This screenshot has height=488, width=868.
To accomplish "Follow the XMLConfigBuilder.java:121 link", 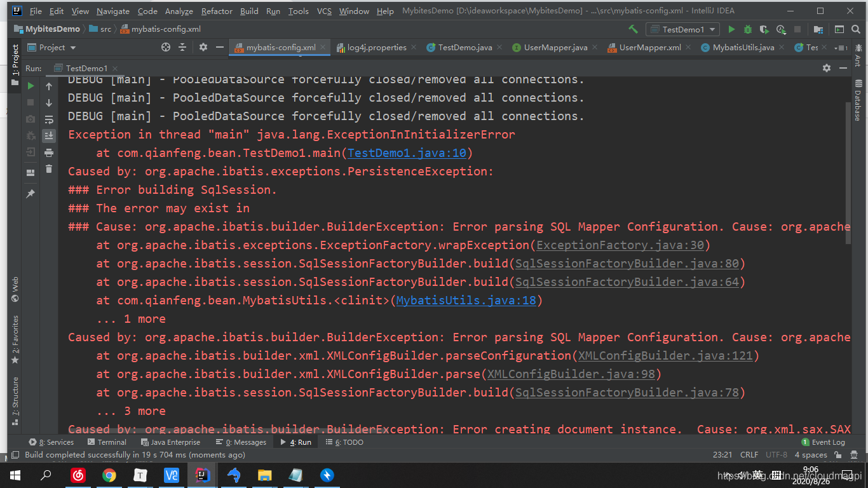I will [665, 355].
